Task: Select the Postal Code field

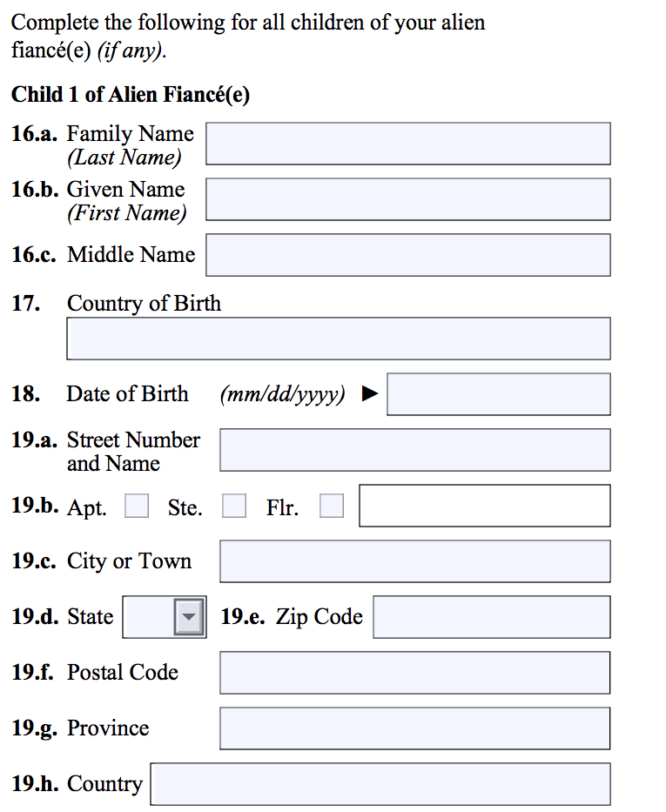Action: 414,673
